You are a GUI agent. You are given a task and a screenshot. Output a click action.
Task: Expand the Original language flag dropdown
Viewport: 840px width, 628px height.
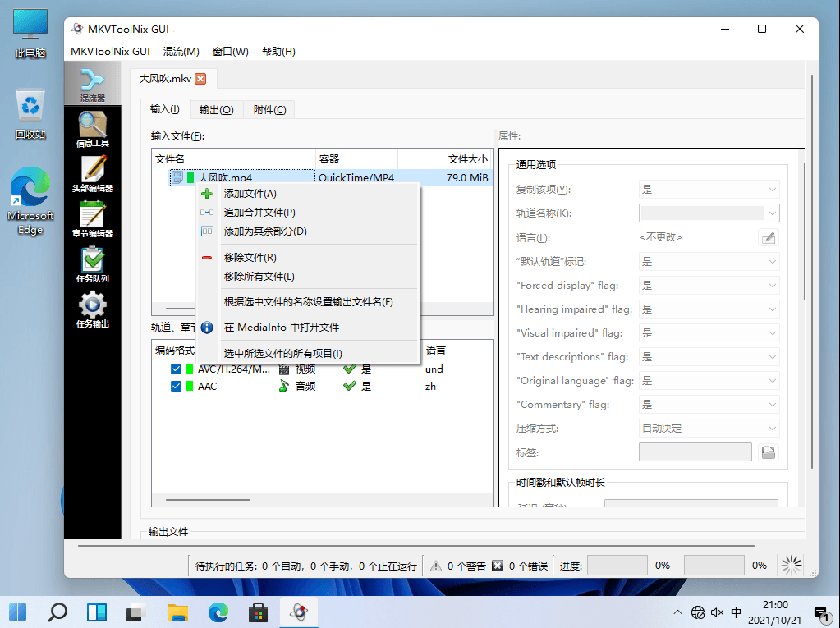click(x=709, y=381)
